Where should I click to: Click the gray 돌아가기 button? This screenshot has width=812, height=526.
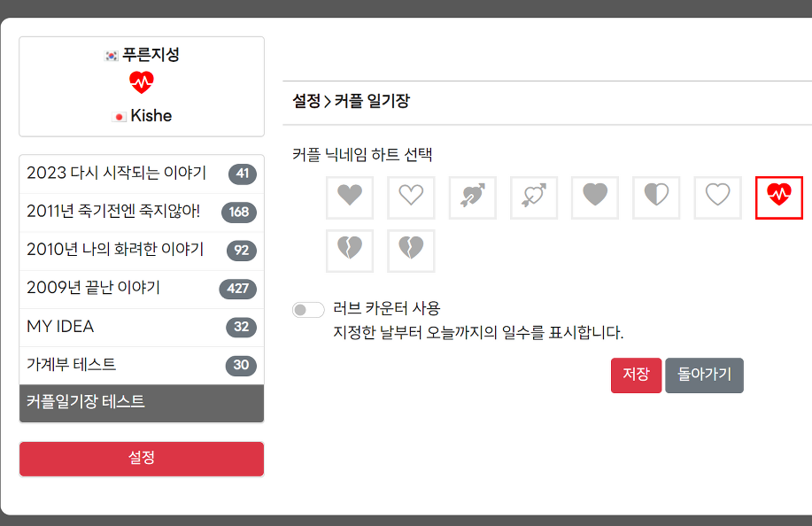tap(704, 375)
